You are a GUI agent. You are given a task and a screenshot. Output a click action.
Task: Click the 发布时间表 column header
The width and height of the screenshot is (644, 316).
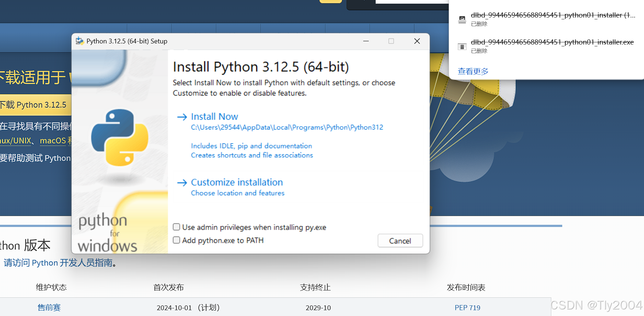click(466, 288)
